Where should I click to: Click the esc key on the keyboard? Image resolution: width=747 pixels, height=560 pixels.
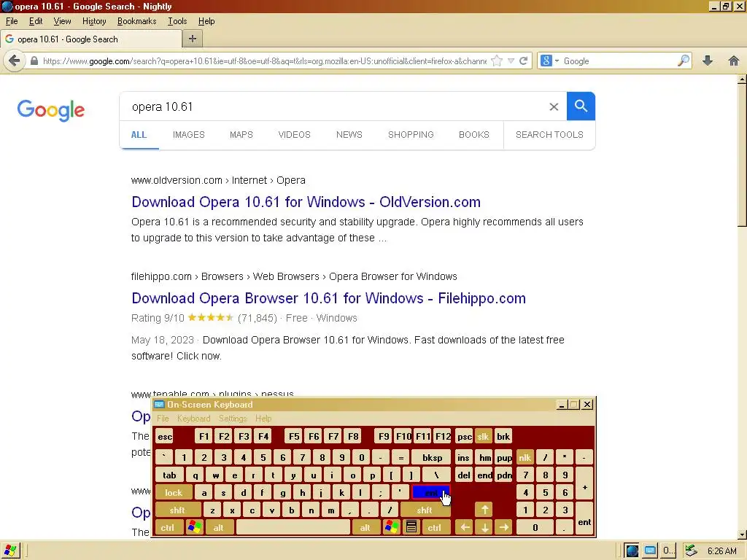coord(165,436)
